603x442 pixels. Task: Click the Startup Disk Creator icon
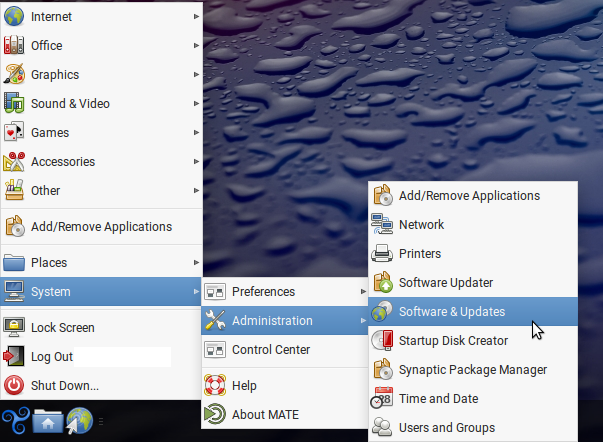point(382,340)
